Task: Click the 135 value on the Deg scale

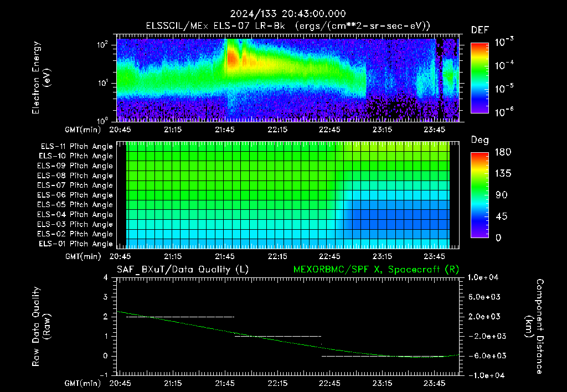Action: 503,174
